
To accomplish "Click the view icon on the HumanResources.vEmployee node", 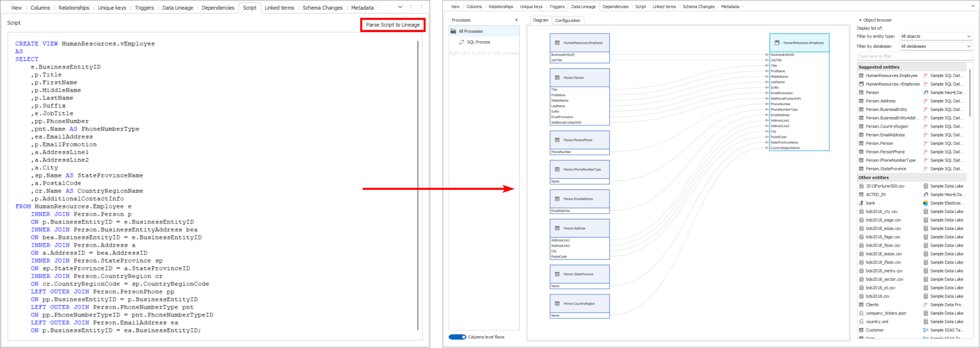I will pyautogui.click(x=777, y=43).
